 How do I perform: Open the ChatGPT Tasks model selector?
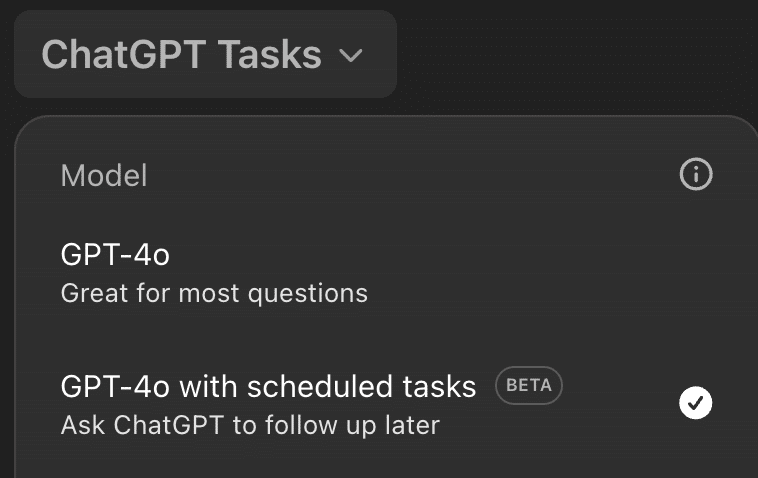pos(205,54)
